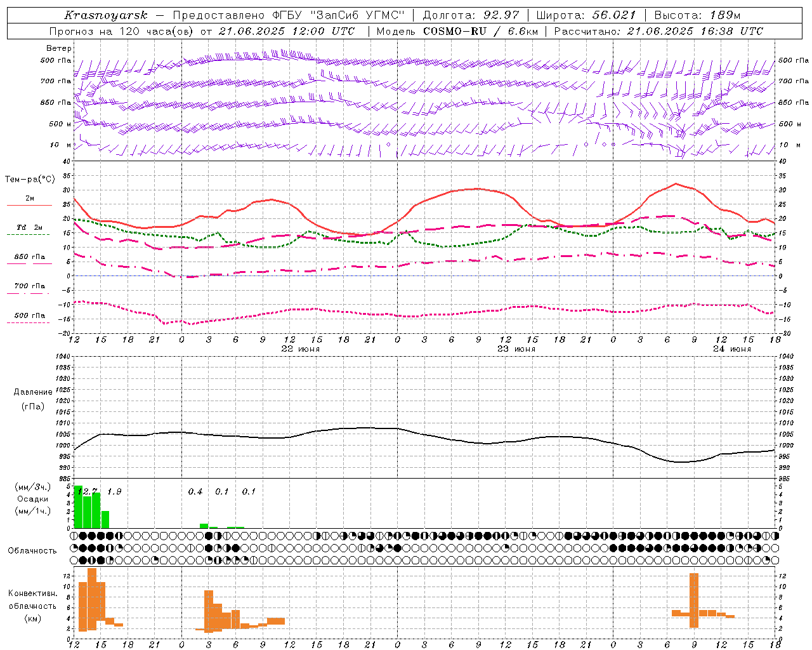
Task: Click the dashed line sample under 'Td 2м'
Action: 29,235
